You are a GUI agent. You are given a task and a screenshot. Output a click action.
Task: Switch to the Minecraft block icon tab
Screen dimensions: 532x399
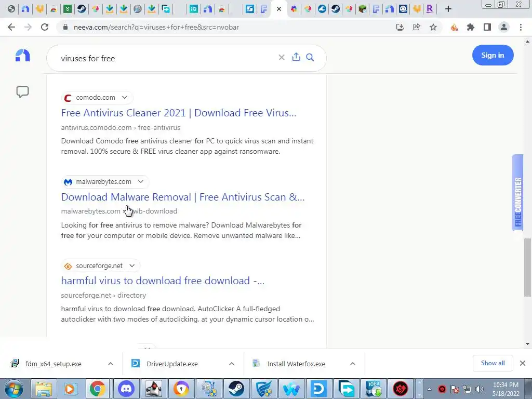click(x=363, y=9)
